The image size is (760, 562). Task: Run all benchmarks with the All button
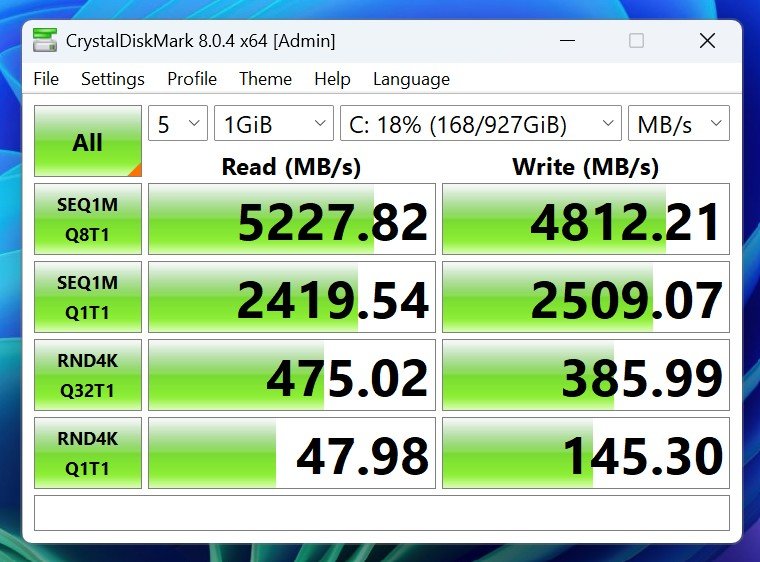88,141
